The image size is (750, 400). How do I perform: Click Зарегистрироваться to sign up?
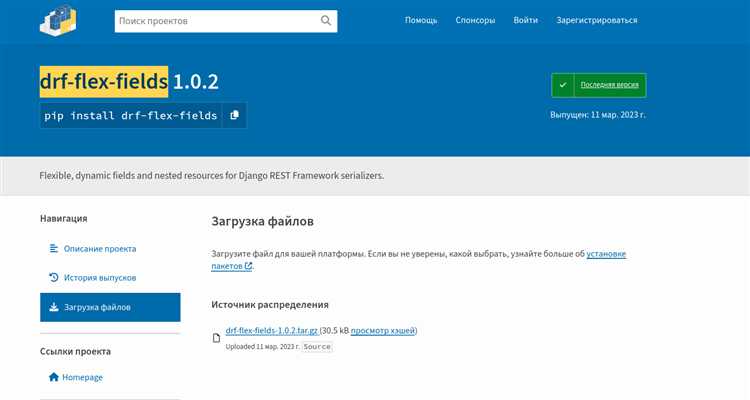tap(596, 20)
